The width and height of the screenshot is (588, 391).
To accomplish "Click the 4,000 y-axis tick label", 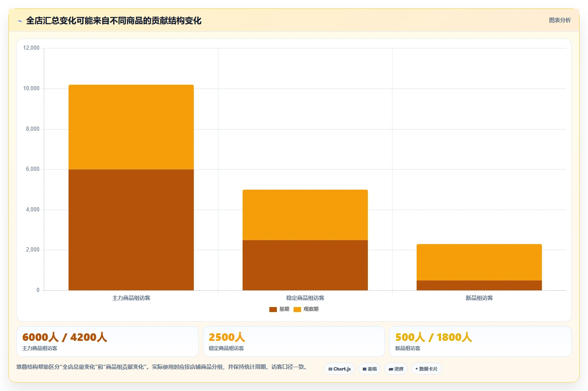I will [33, 210].
